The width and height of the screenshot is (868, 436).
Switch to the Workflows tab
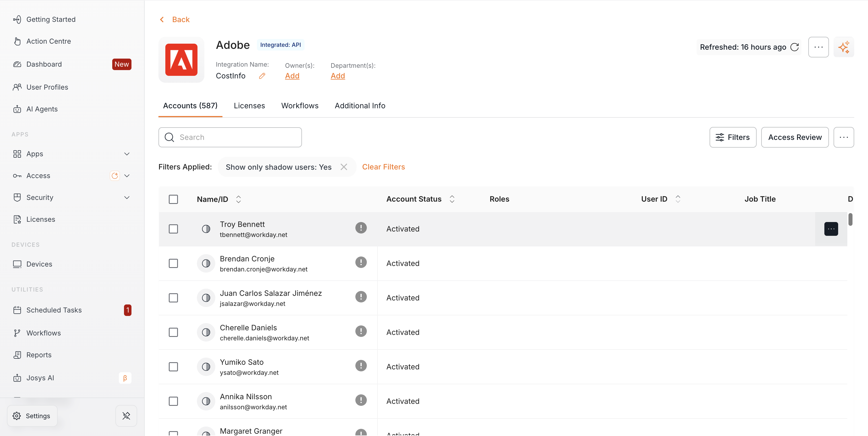pyautogui.click(x=300, y=105)
